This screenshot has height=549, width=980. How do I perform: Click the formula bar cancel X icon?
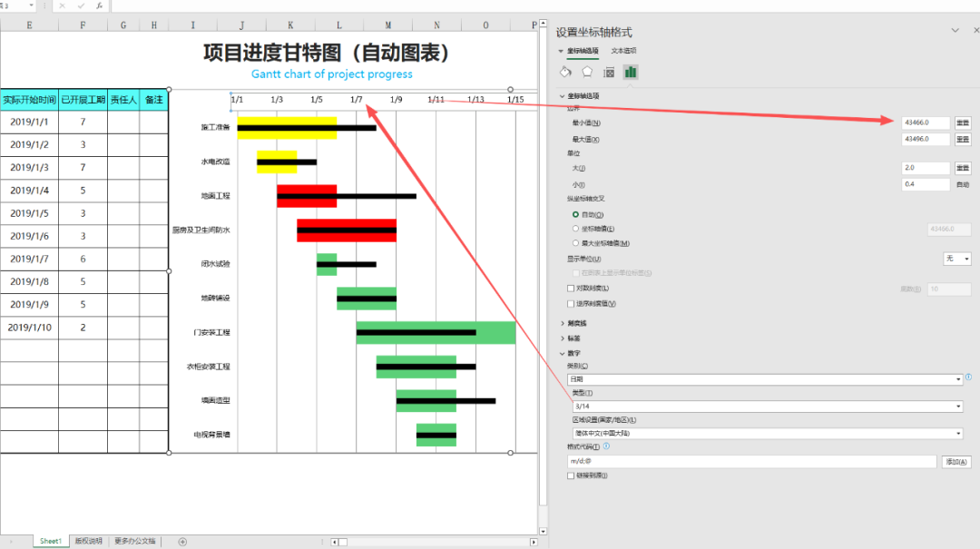coord(63,5)
